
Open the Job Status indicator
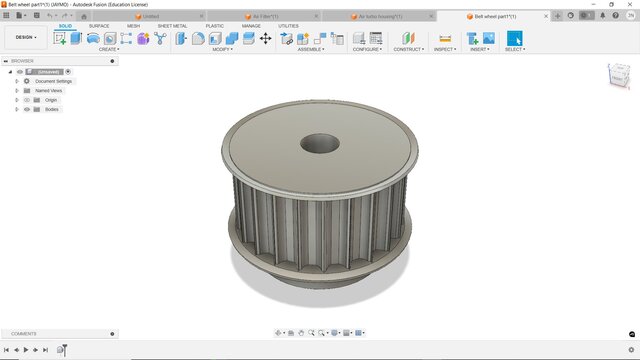point(587,16)
